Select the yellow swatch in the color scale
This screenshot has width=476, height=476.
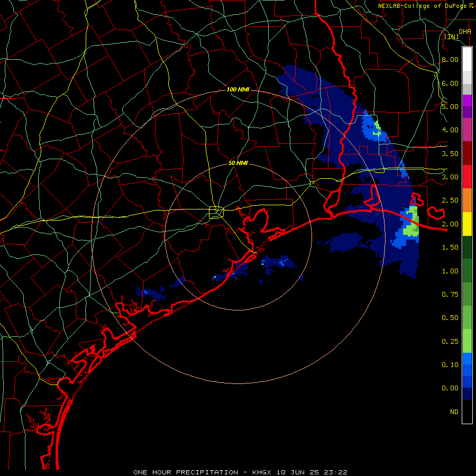pyautogui.click(x=467, y=224)
